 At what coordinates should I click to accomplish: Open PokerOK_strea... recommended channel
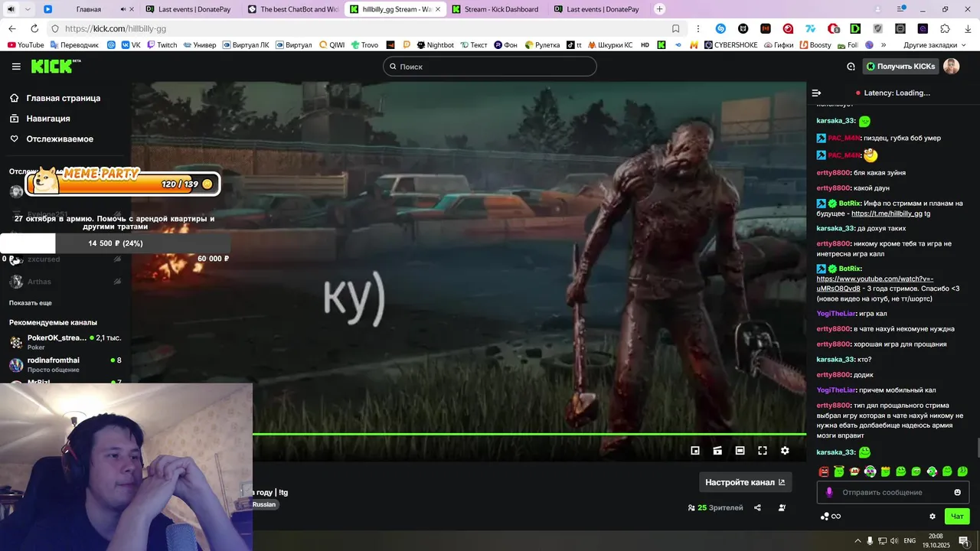tap(65, 341)
